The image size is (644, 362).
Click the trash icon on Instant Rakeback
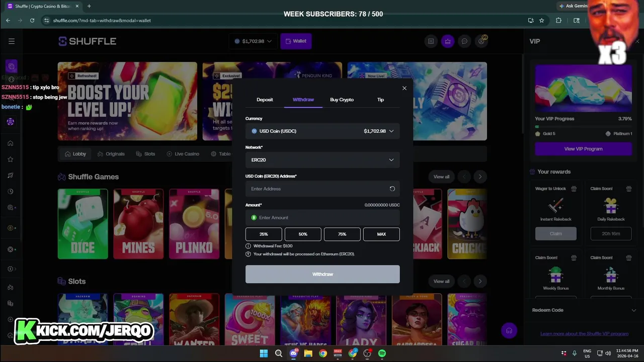(574, 189)
